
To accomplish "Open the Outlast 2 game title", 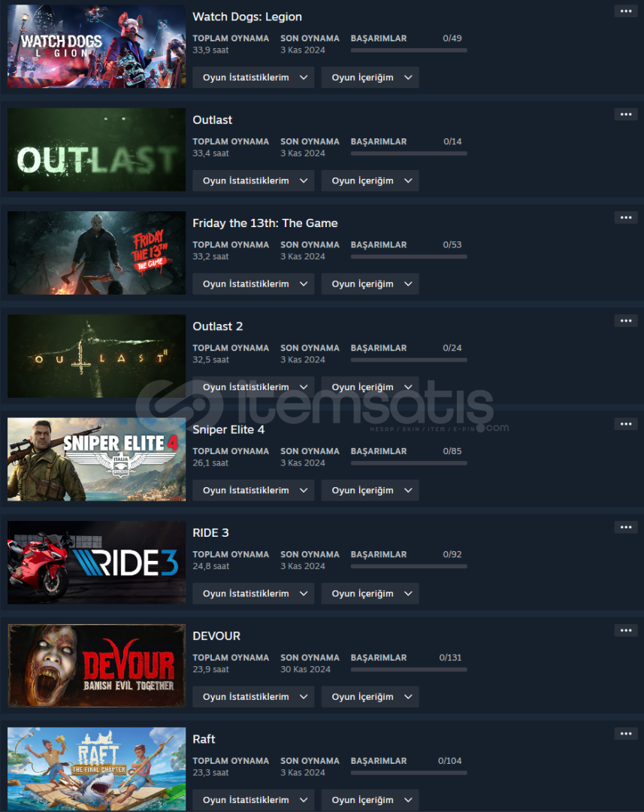I will click(x=217, y=326).
